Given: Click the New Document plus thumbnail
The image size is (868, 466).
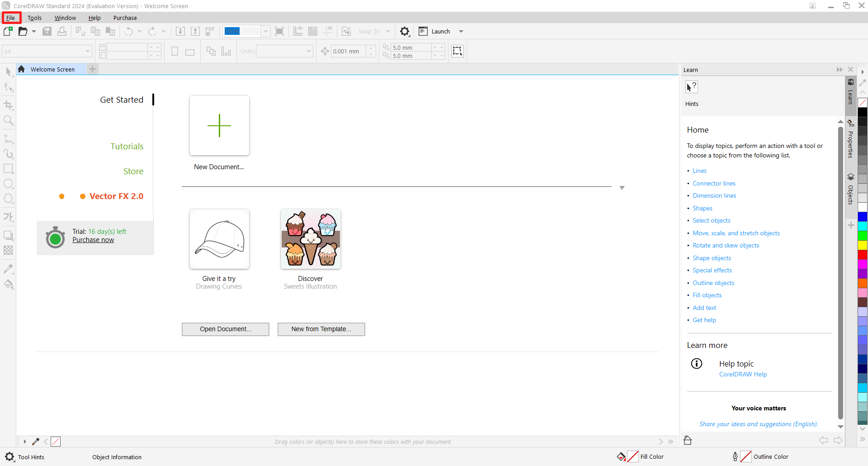Looking at the screenshot, I should 219,125.
